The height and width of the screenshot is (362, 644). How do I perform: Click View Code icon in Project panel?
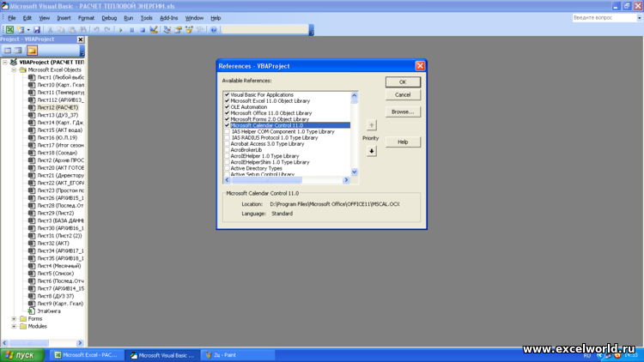(8, 51)
